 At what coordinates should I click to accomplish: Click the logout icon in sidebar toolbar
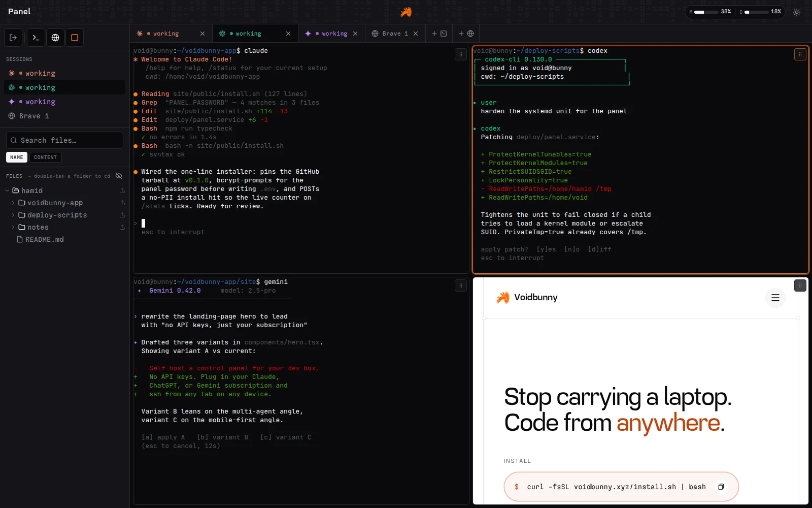14,38
